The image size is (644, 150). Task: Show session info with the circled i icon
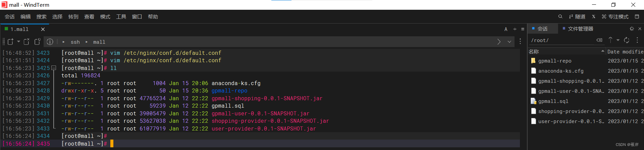coord(50,42)
